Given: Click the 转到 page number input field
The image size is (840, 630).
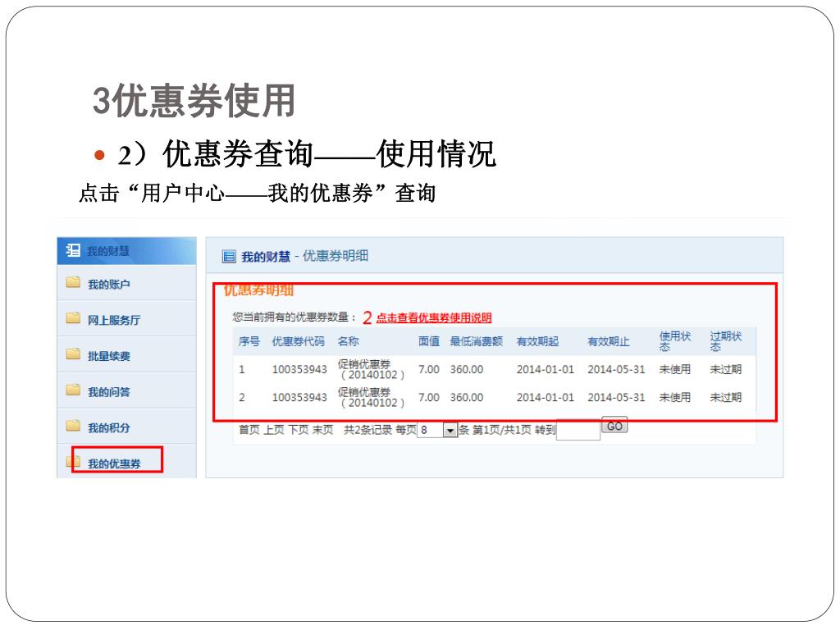Looking at the screenshot, I should click(578, 430).
